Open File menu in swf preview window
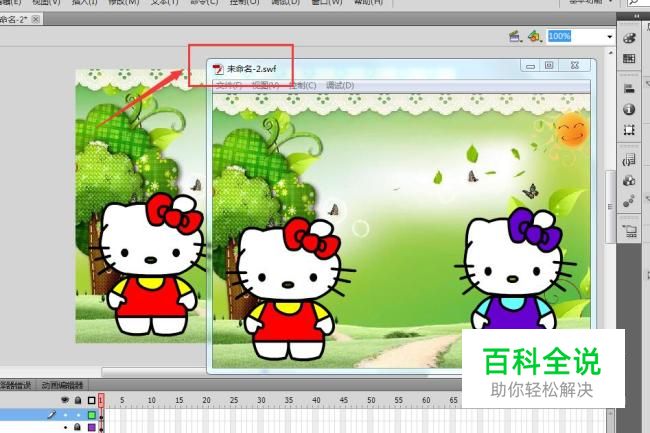 229,85
